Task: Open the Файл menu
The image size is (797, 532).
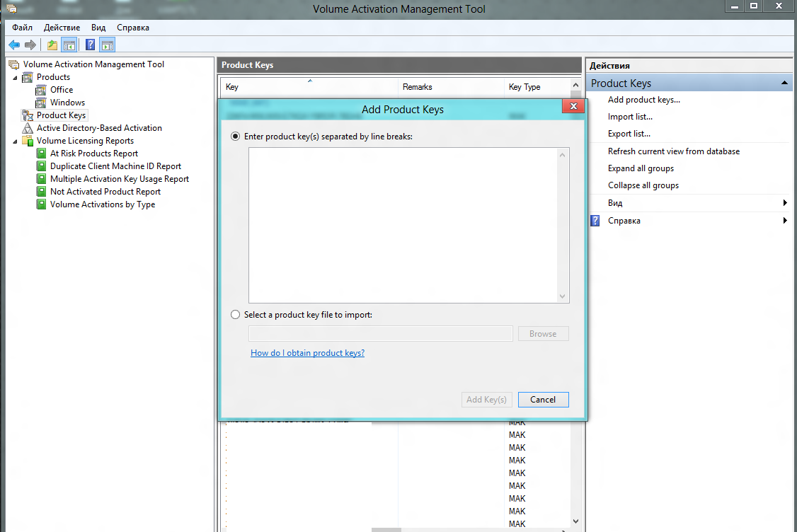Action: [x=22, y=28]
